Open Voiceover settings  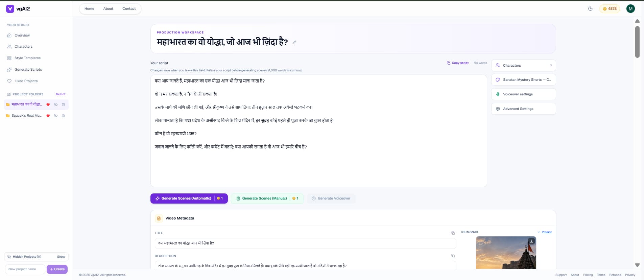pyautogui.click(x=523, y=94)
